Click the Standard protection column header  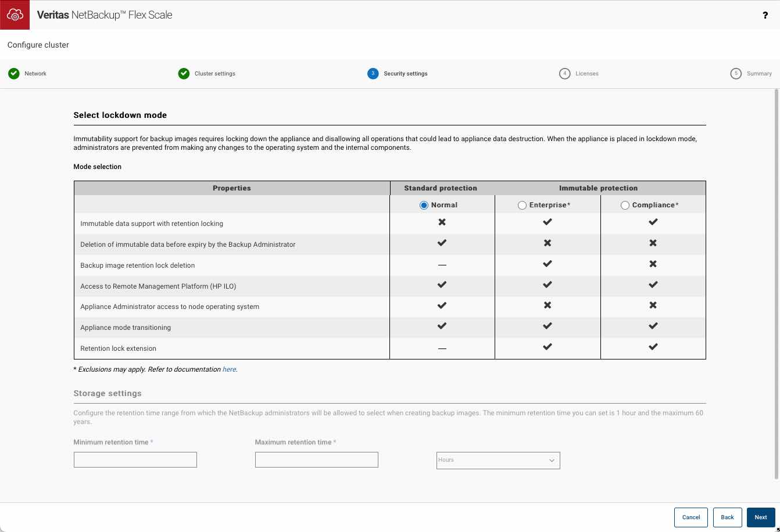[441, 188]
